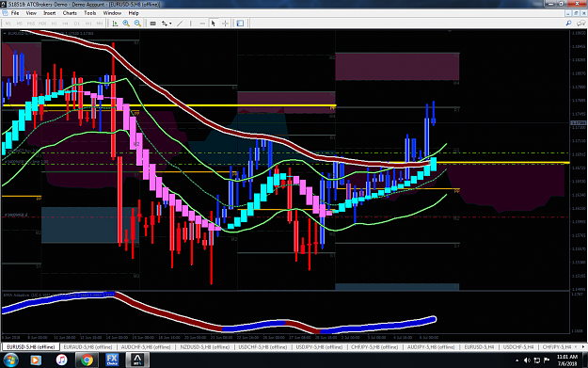
Task: Select the H1 timeframe button
Action: 54,24
